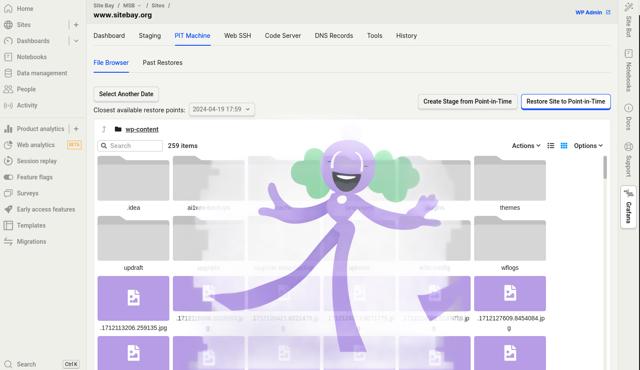Screen dimensions: 640x370
Task: Open the History tab
Action: (x=406, y=36)
